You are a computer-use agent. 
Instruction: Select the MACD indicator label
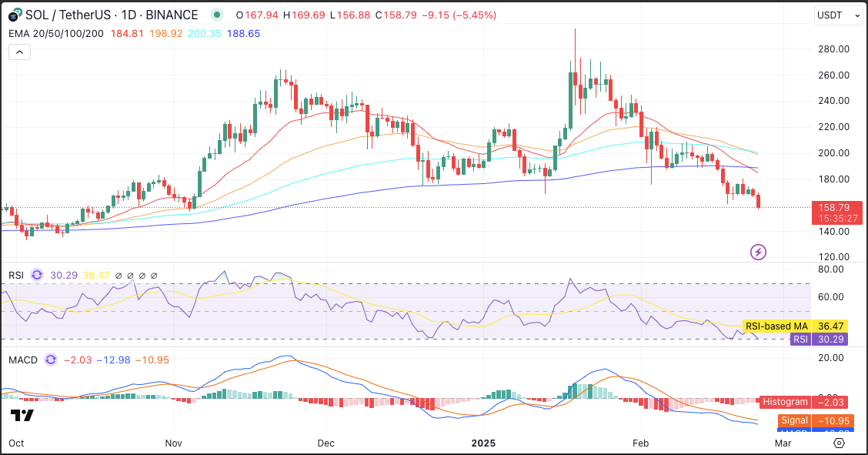(x=22, y=360)
